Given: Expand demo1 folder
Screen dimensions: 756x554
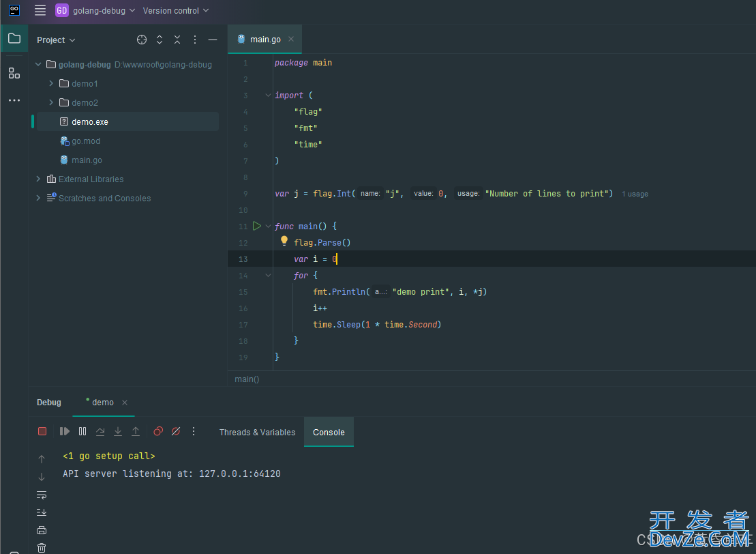Looking at the screenshot, I should [51, 83].
